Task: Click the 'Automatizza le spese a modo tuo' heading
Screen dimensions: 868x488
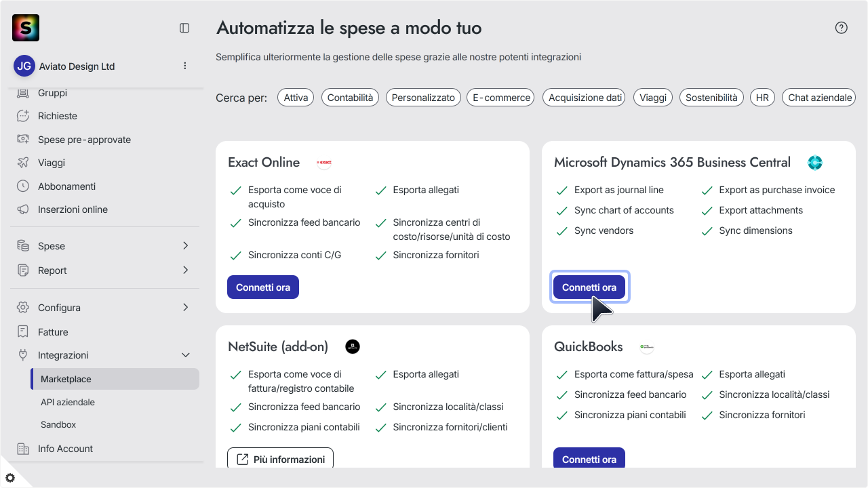Action: coord(349,28)
